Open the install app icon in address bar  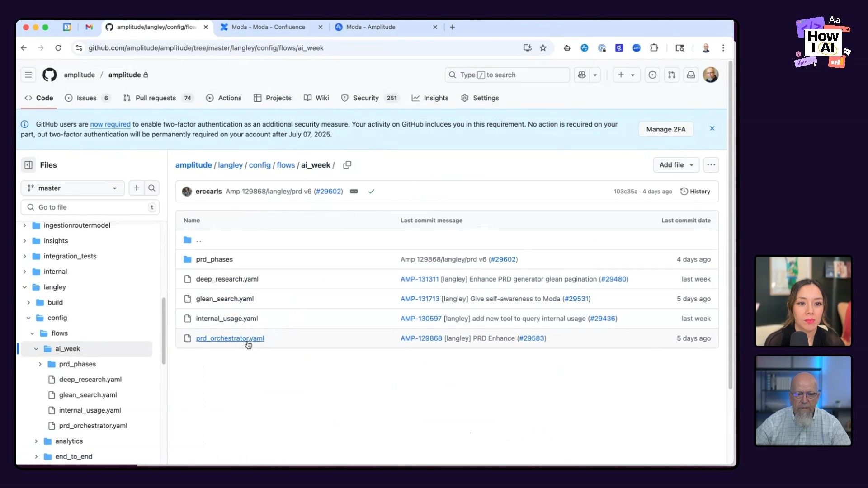527,48
